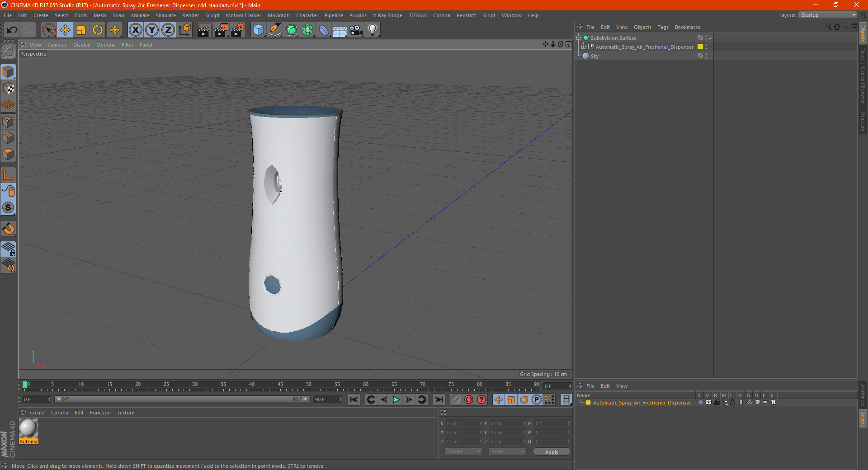Play the animation forward
Viewport: 868px width, 470px height.
(x=396, y=399)
